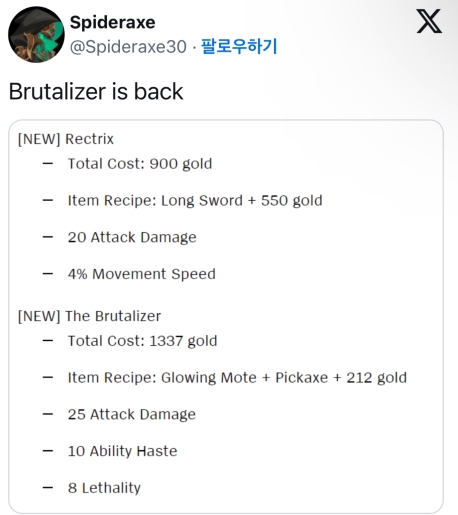Click the @Spideraxe30 handle

(128, 47)
